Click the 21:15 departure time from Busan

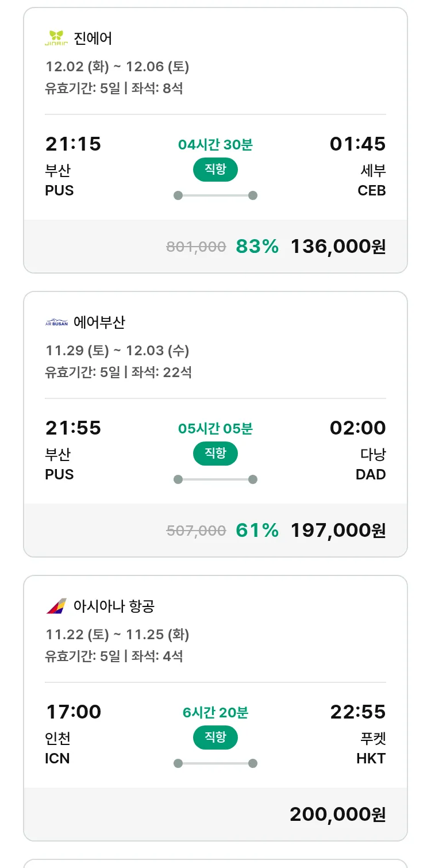(x=73, y=144)
